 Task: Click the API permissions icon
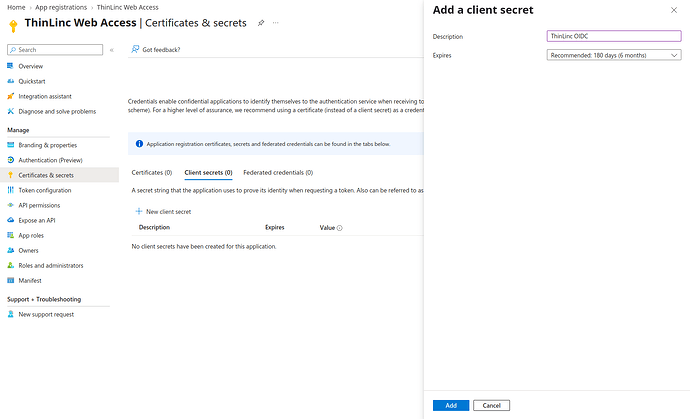[11, 205]
